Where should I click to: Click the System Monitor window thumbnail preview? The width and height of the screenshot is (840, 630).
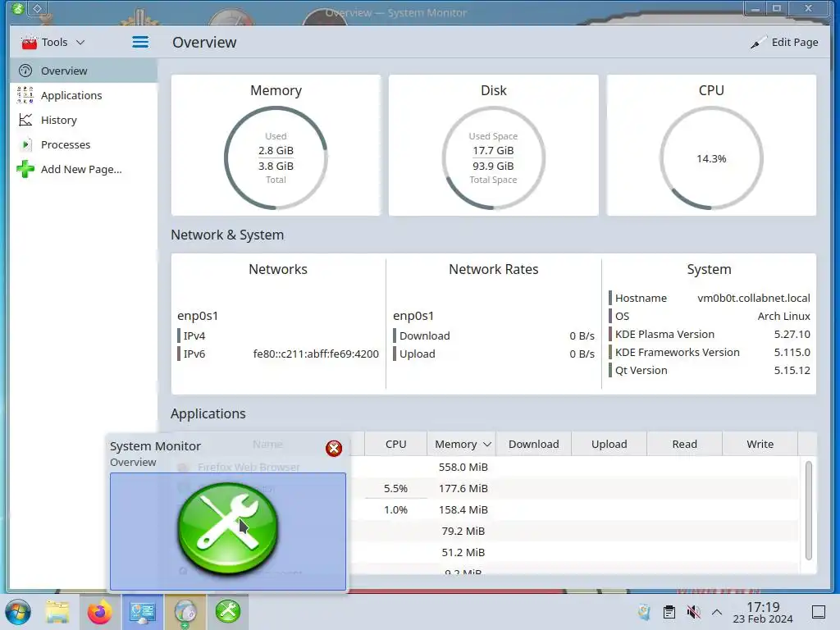(228, 531)
